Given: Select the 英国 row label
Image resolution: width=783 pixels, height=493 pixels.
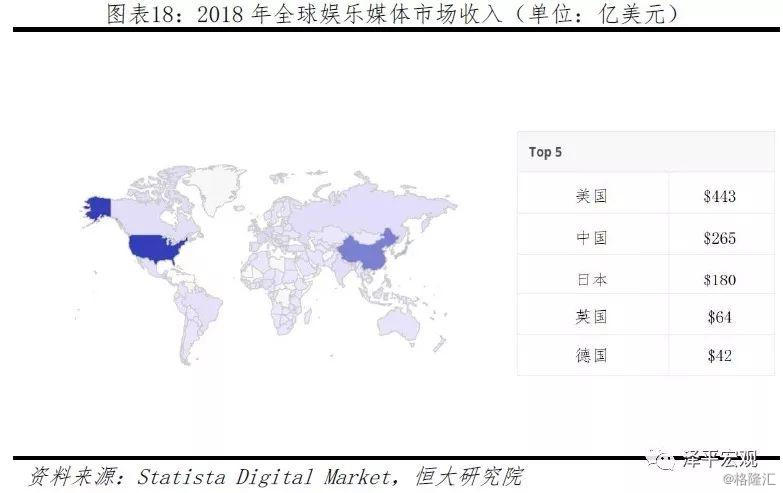Looking at the screenshot, I should coord(592,317).
